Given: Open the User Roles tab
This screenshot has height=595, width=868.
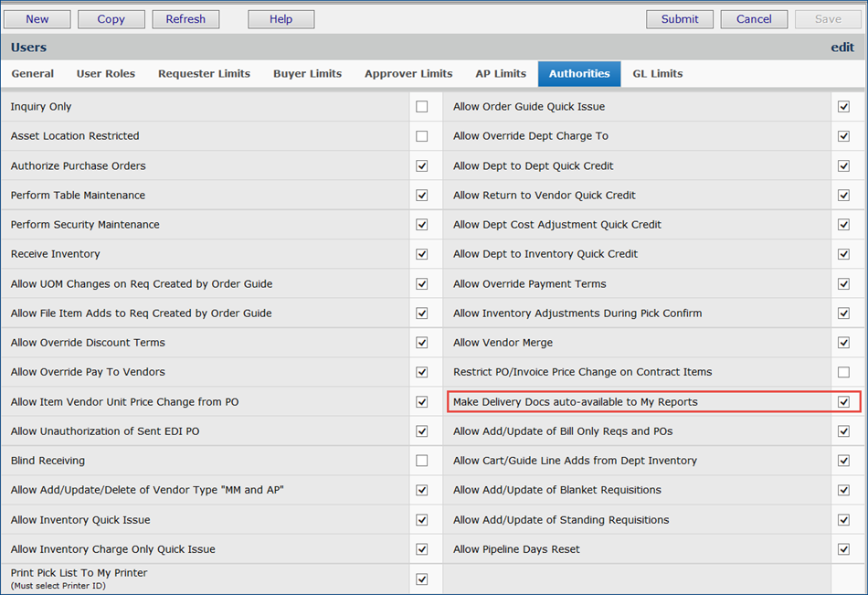Looking at the screenshot, I should click(x=106, y=74).
